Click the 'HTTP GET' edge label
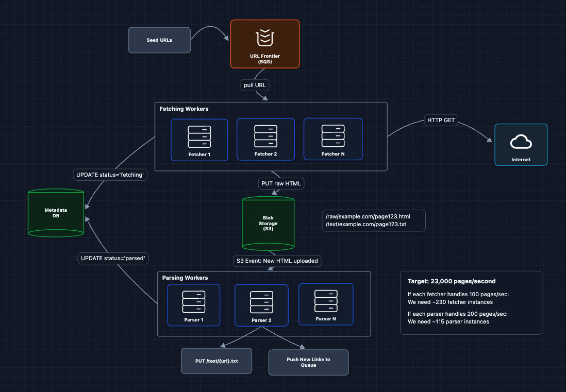Image resolution: width=566 pixels, height=392 pixels. click(441, 120)
